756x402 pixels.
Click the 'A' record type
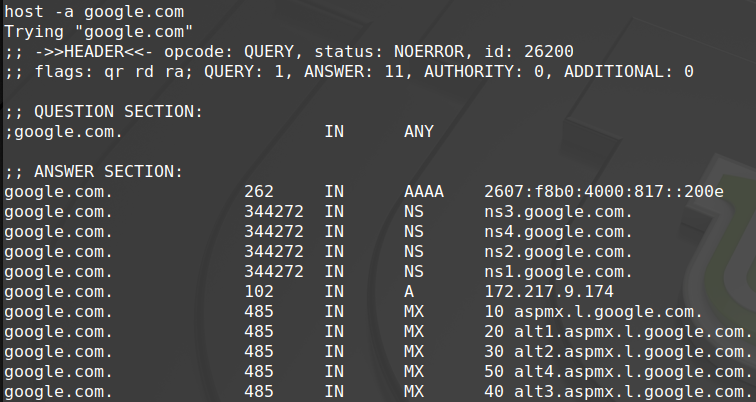(x=409, y=292)
